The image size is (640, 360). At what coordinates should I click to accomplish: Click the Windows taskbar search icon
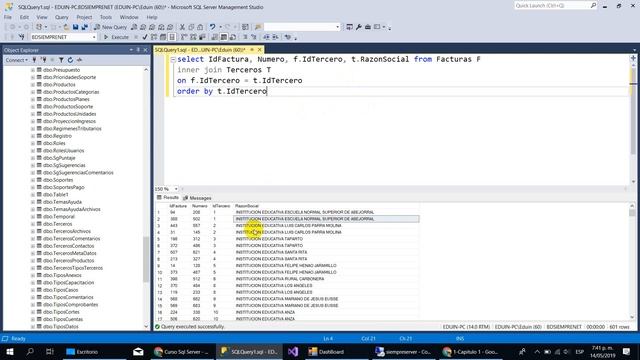click(x=30, y=351)
